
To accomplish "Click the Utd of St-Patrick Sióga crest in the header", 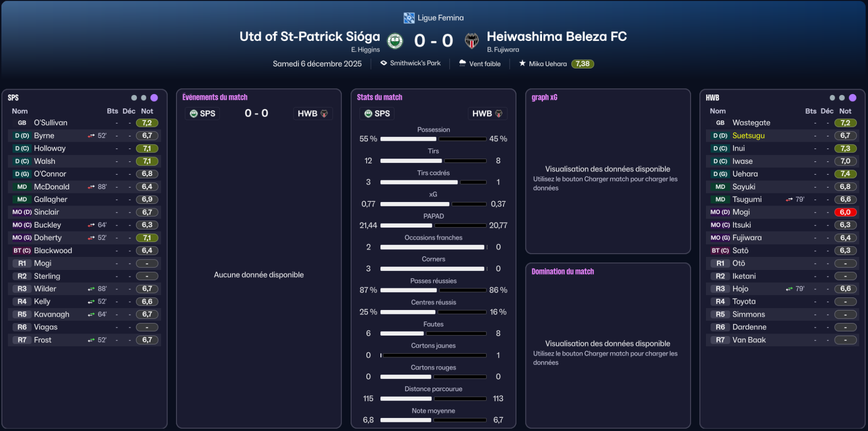I will click(x=395, y=41).
